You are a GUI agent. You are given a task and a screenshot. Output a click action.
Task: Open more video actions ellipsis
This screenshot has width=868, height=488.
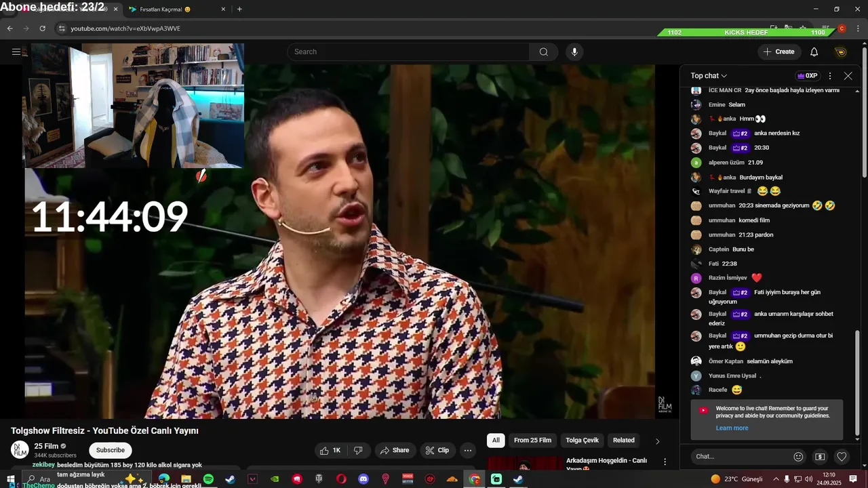468,450
